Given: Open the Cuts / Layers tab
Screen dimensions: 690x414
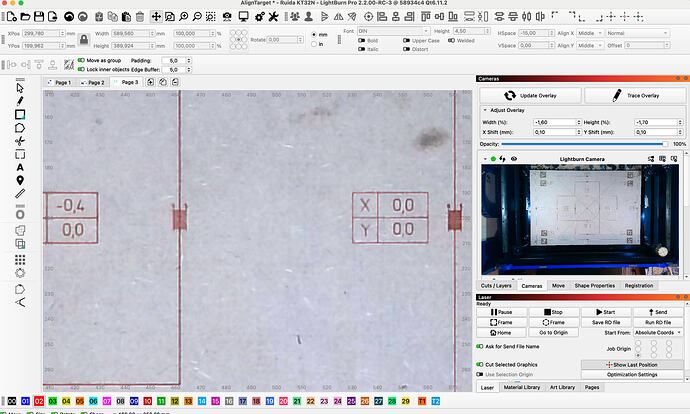Looking at the screenshot, I should point(496,286).
